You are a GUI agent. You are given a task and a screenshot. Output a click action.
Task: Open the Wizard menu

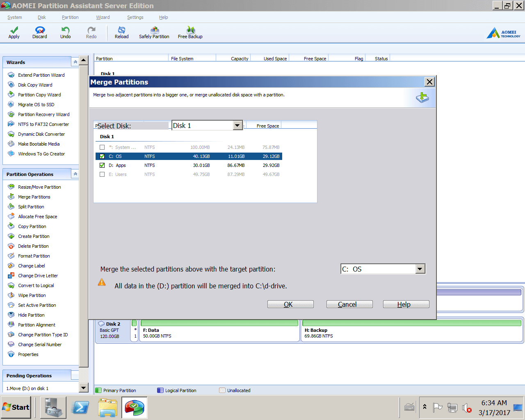click(102, 17)
